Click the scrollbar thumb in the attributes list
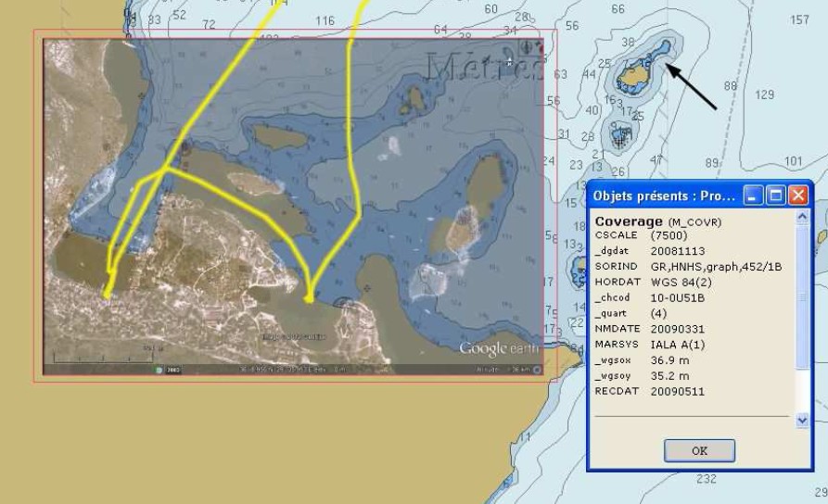Image resolution: width=828 pixels, height=504 pixels. coord(803,298)
